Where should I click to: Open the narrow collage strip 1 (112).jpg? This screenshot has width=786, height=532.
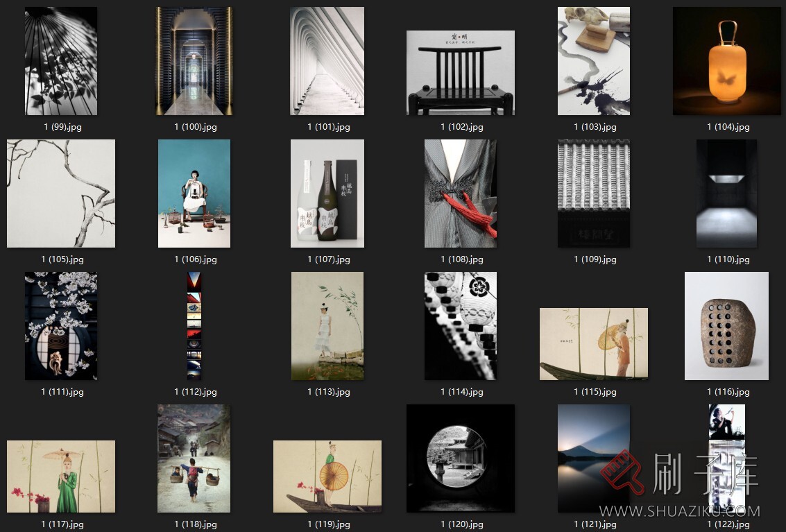tap(194, 326)
